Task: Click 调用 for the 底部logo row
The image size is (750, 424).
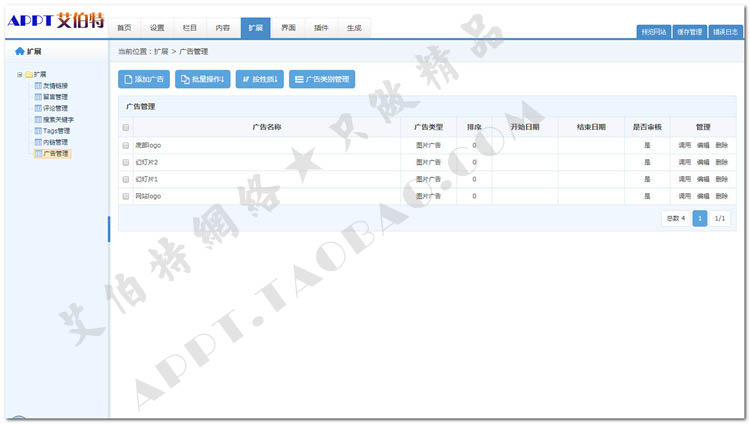Action: click(x=684, y=145)
